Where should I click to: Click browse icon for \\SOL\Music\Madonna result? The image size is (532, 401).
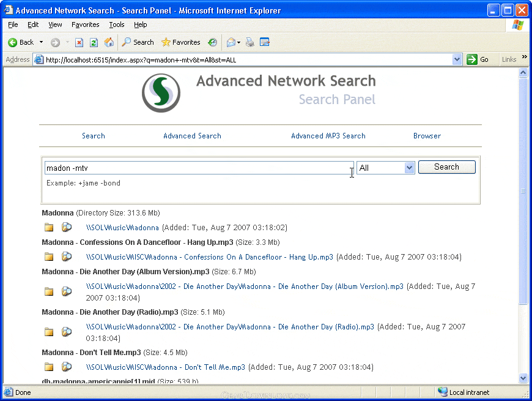pos(67,227)
